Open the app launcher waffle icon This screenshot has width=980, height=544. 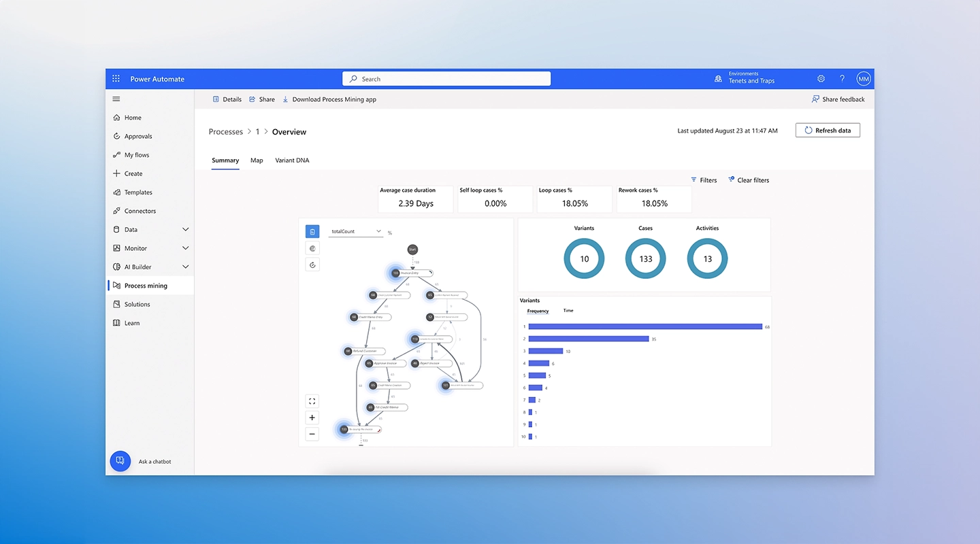click(x=116, y=79)
